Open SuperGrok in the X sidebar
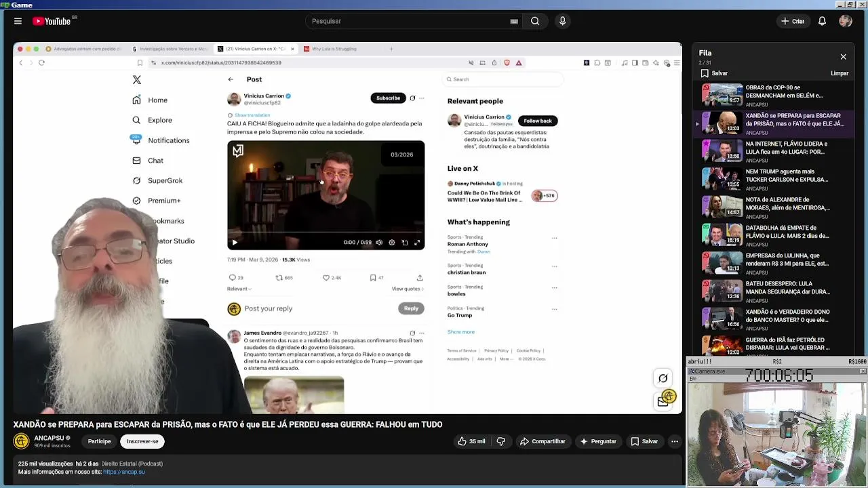 click(x=157, y=180)
